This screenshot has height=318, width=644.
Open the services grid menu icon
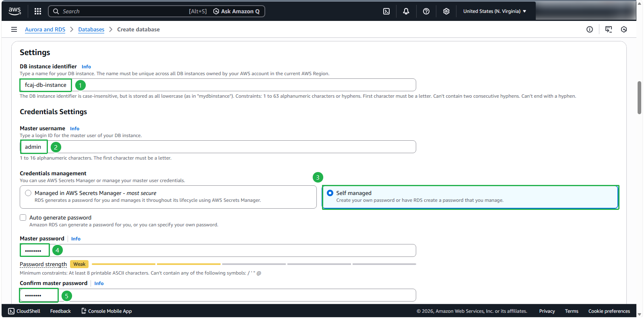pos(38,11)
